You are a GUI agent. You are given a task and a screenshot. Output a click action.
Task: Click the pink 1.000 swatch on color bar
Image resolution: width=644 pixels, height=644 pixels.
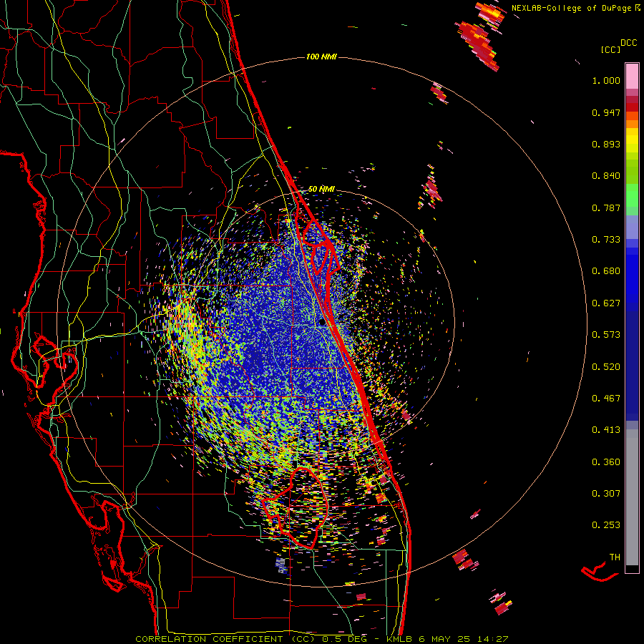(x=632, y=77)
